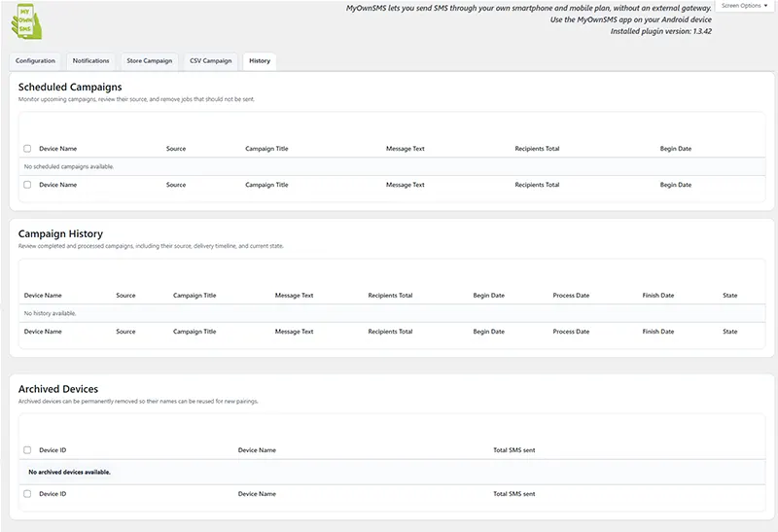Open the Notifications tab
Screen dimensions: 778x532
click(x=91, y=61)
